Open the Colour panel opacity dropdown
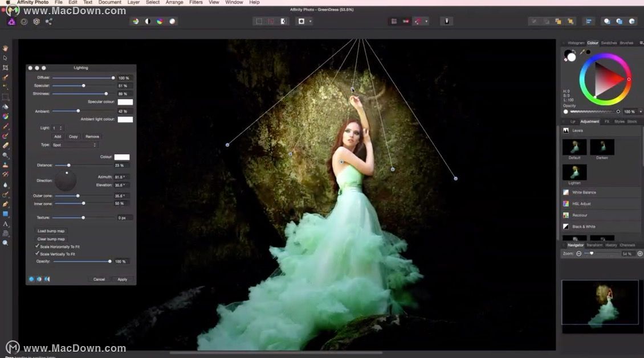This screenshot has width=644, height=358. 641,112
